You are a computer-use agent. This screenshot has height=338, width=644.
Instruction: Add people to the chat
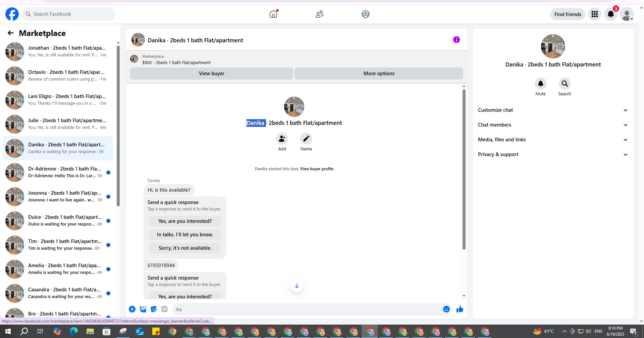(282, 139)
